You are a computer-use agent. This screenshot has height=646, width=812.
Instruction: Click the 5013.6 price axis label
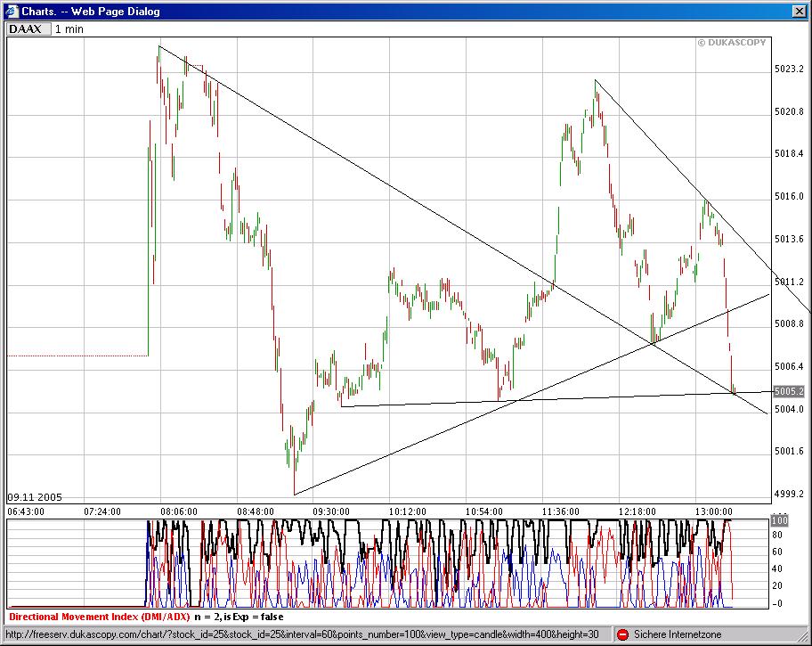click(789, 239)
